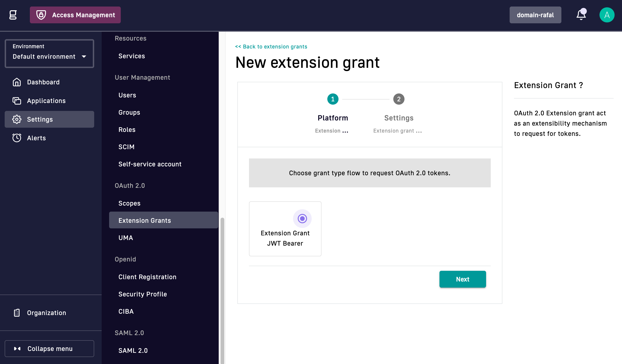The width and height of the screenshot is (622, 364).
Task: Click the Settings gear icon
Action: tap(17, 119)
